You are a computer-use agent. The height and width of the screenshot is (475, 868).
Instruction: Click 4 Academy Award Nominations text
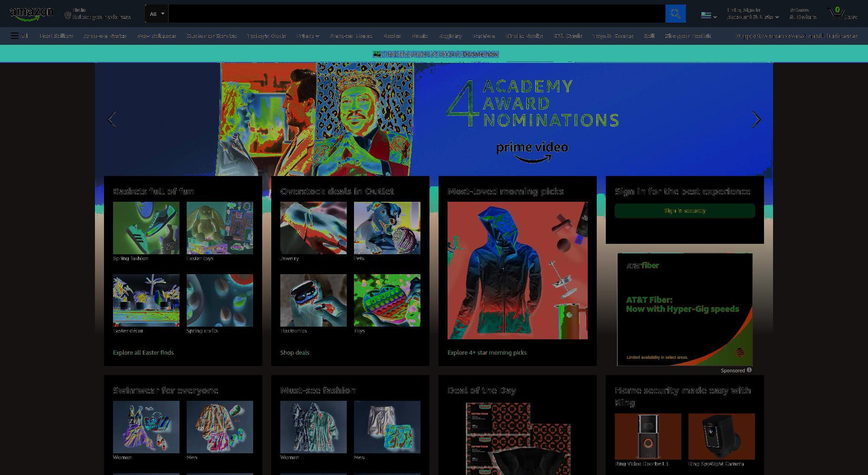click(533, 104)
